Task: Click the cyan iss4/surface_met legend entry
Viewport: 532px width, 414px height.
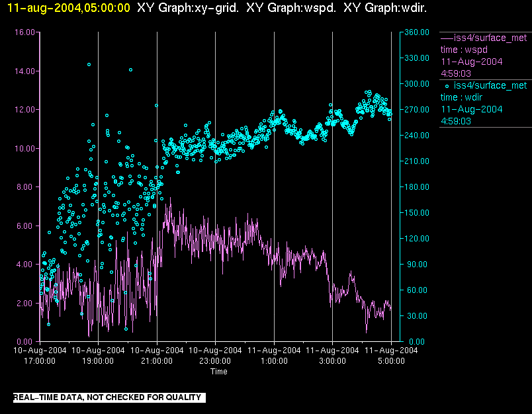Action: (490, 85)
